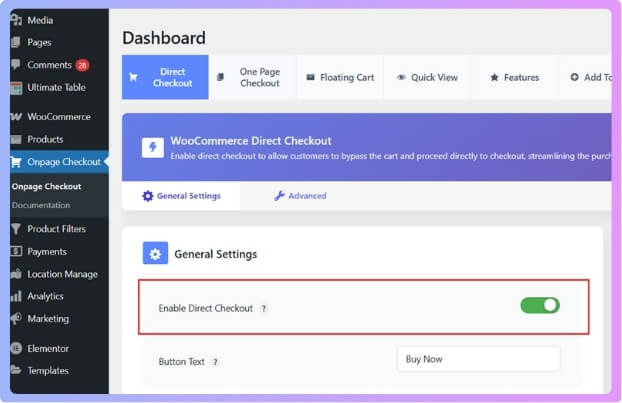The image size is (622, 403).
Task: Click the Location Manage icon
Action: (x=16, y=274)
